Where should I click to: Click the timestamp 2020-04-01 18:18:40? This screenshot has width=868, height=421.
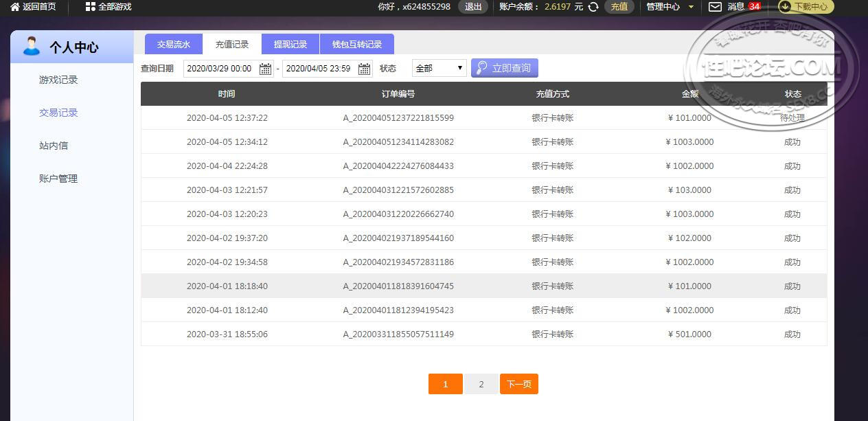227,286
